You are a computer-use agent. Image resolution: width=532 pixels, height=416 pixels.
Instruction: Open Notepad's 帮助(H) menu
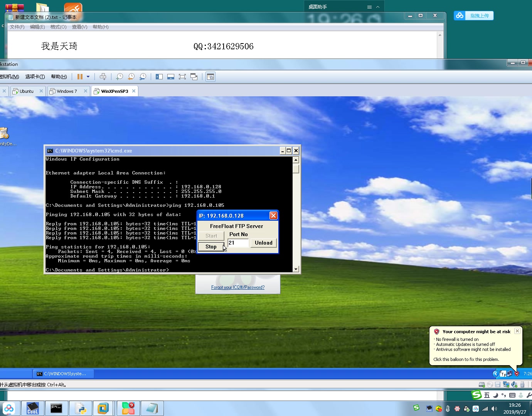tap(101, 27)
